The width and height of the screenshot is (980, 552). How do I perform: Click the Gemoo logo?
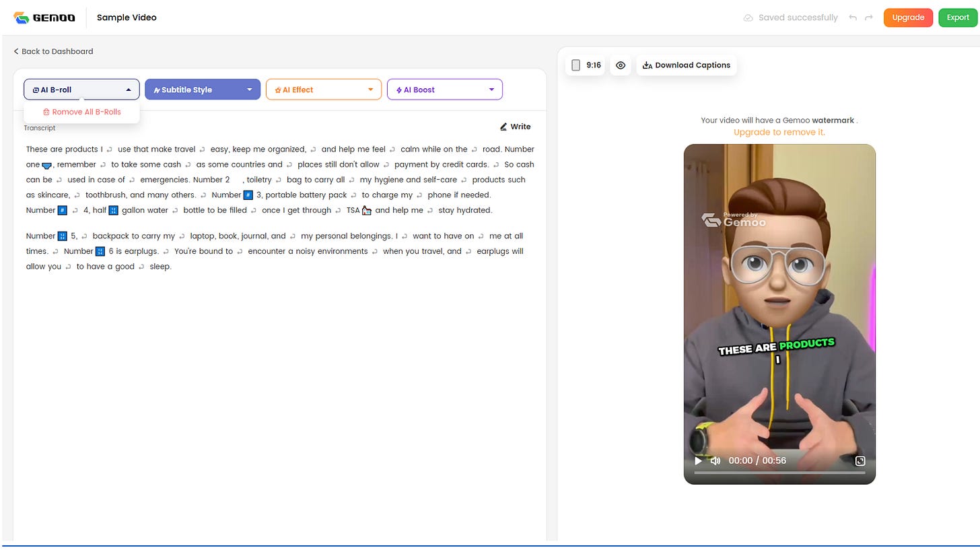[x=44, y=18]
